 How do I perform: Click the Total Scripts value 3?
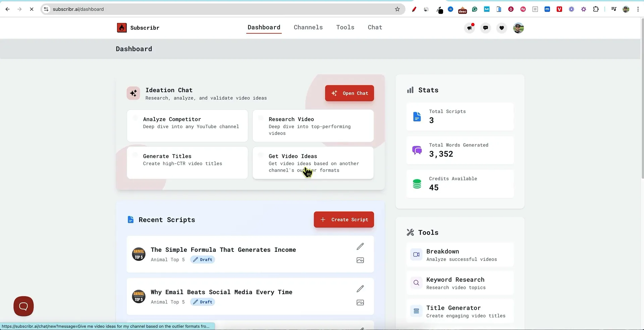point(431,120)
